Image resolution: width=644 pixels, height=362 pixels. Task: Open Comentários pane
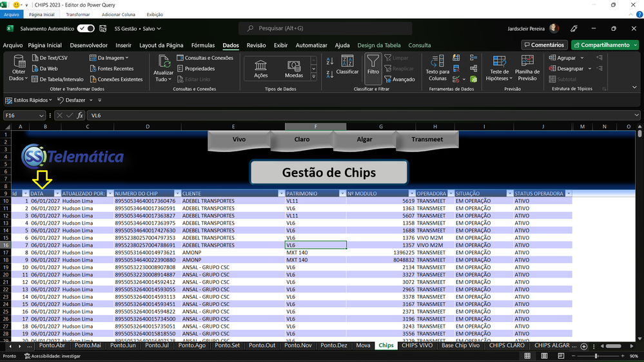544,44
